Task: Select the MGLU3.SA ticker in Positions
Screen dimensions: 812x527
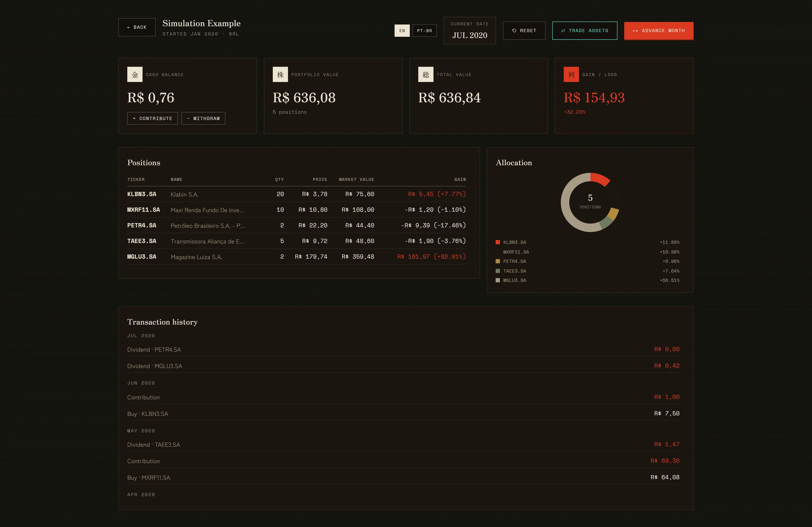Action: click(x=141, y=257)
